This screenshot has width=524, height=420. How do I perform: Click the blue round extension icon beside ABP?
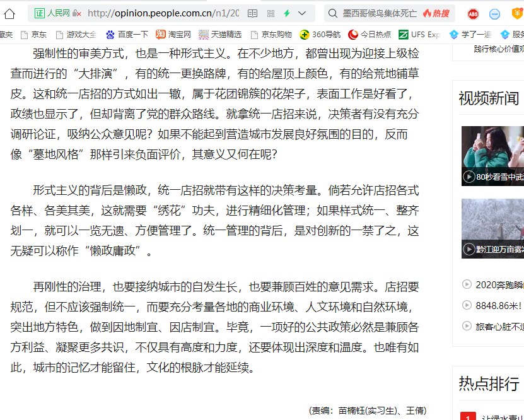[x=495, y=13]
